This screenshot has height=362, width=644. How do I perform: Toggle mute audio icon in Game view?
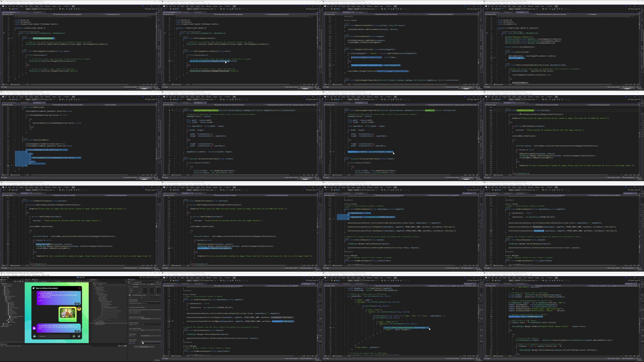79,282
